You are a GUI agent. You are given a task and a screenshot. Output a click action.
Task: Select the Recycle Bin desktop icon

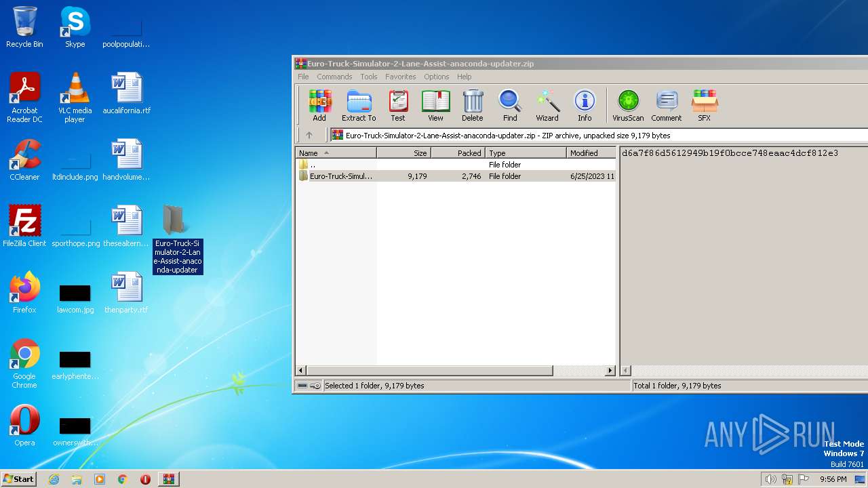click(24, 27)
